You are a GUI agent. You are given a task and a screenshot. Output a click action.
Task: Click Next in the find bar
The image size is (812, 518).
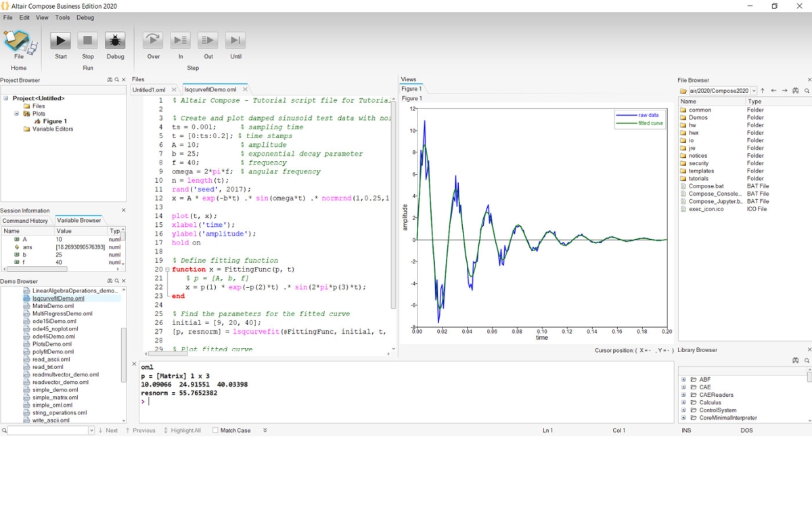[108, 431]
